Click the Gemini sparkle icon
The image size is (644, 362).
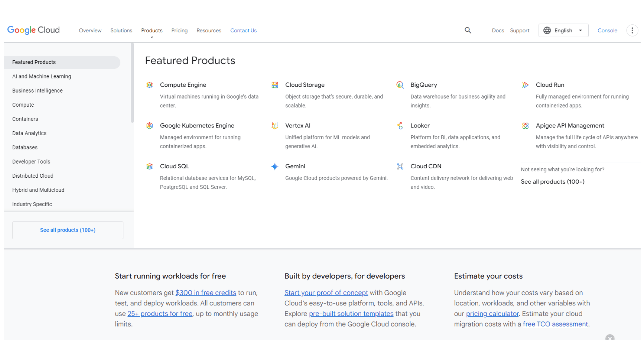[x=275, y=166]
